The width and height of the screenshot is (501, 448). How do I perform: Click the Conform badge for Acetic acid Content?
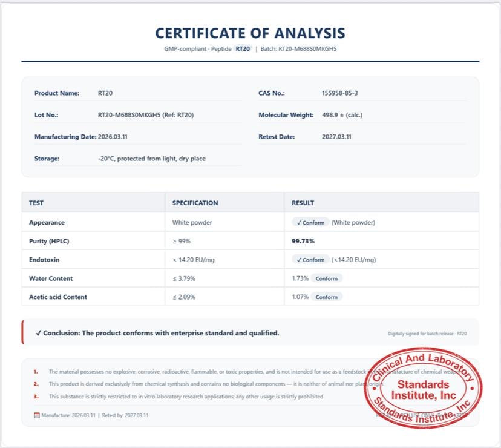[x=327, y=297]
